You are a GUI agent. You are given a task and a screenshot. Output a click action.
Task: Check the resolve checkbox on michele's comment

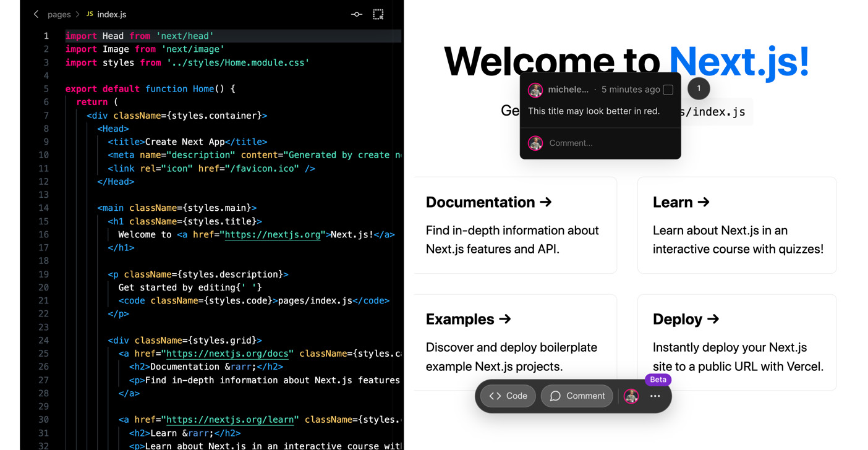click(x=668, y=90)
